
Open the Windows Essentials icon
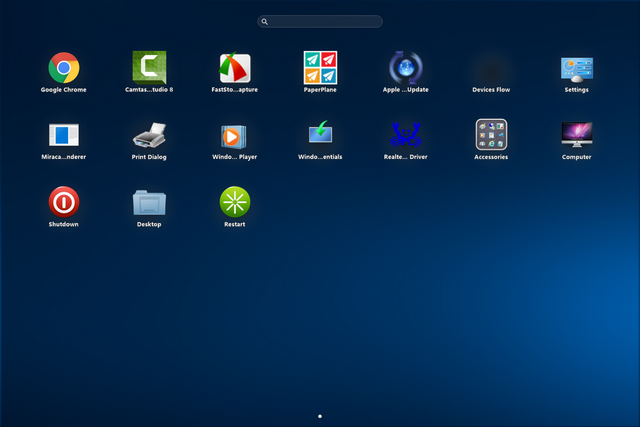click(320, 132)
